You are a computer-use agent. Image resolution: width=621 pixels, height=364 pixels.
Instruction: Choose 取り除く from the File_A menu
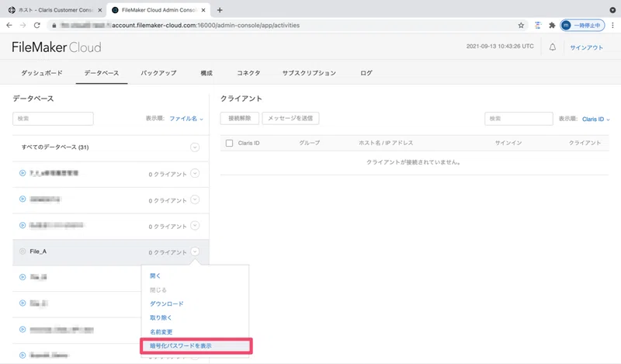point(161,317)
